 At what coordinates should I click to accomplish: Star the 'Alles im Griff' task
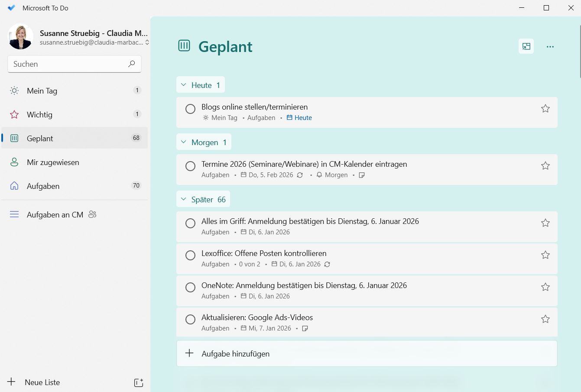(x=545, y=223)
